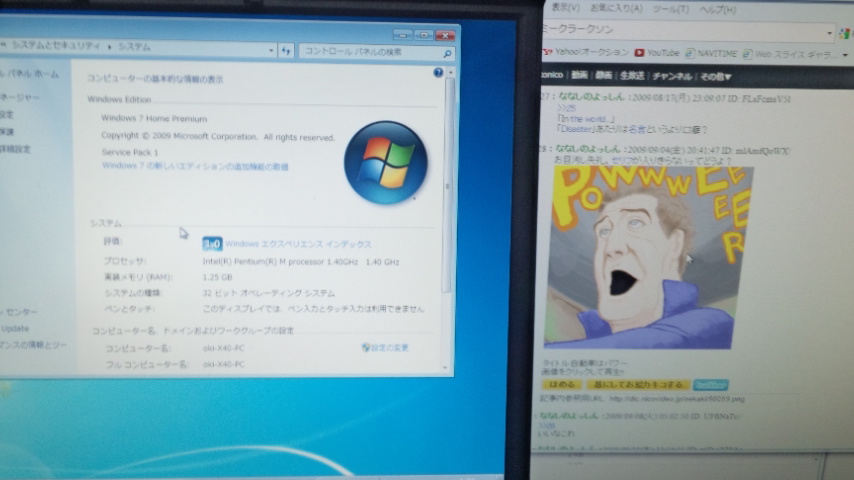Click the システムとセキュリティ breadcrumb
This screenshot has width=854, height=480.
[57, 46]
